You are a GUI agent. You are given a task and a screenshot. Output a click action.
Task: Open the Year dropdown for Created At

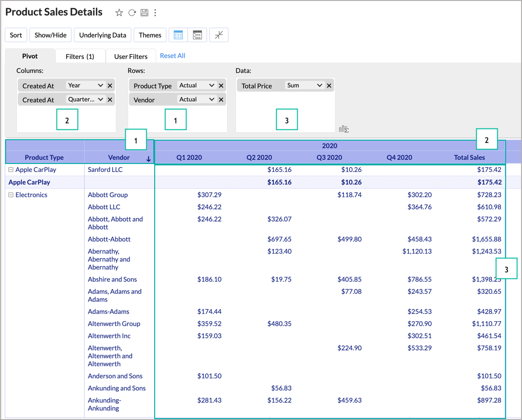85,85
